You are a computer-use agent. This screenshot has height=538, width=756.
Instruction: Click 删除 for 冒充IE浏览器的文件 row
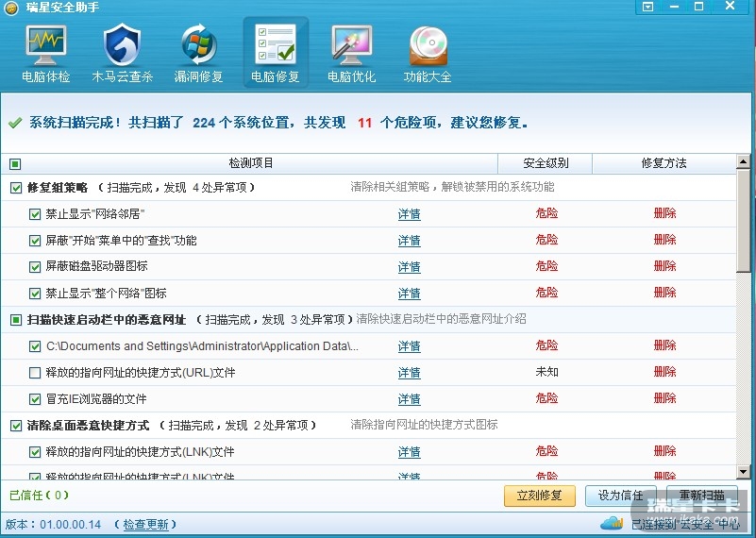(x=664, y=398)
